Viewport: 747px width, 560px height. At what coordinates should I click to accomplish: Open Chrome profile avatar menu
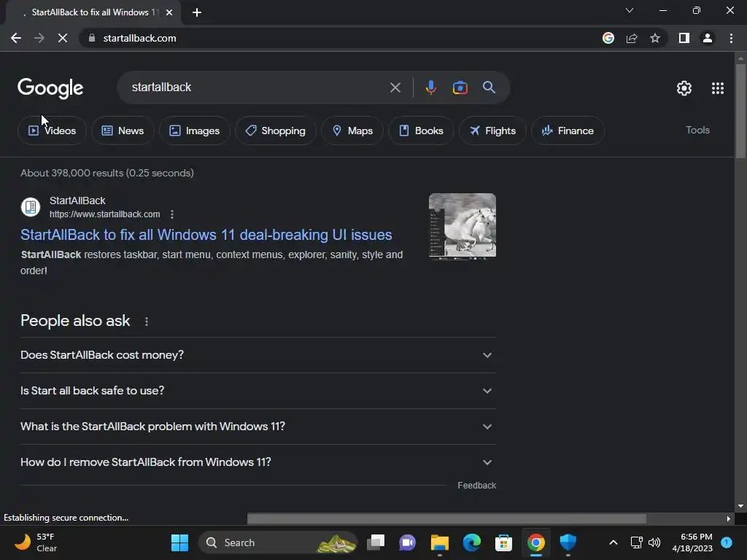tap(708, 38)
